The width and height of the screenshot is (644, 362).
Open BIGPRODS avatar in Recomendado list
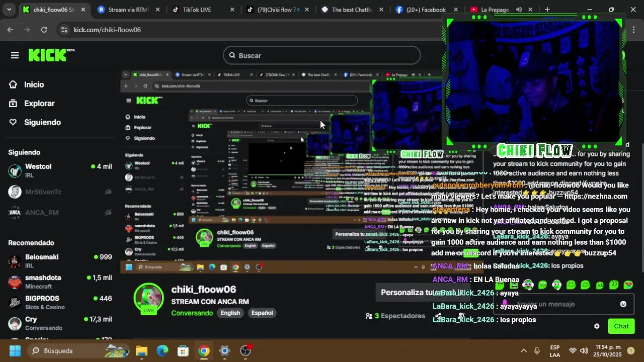(x=15, y=303)
